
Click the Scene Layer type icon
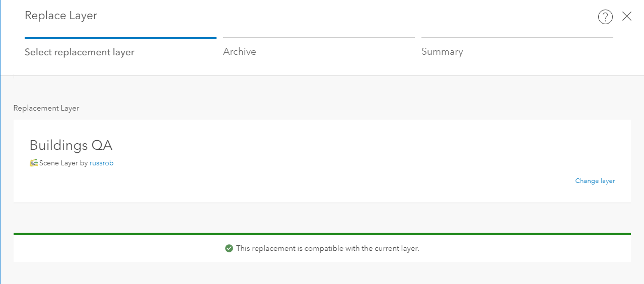pyautogui.click(x=34, y=163)
